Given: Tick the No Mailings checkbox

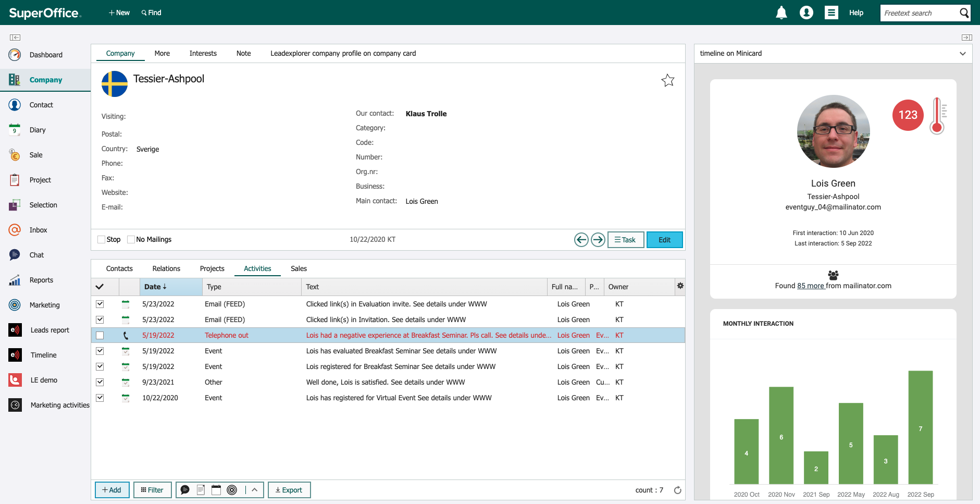Looking at the screenshot, I should tap(131, 240).
